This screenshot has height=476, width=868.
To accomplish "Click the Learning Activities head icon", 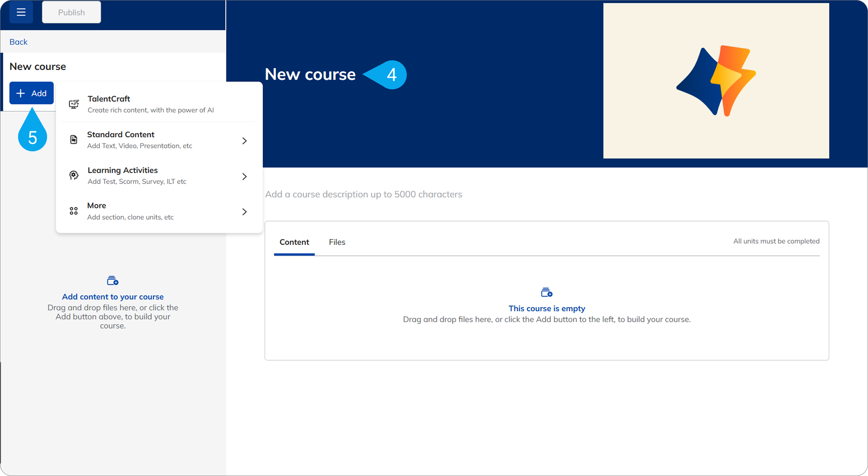I will click(x=74, y=175).
